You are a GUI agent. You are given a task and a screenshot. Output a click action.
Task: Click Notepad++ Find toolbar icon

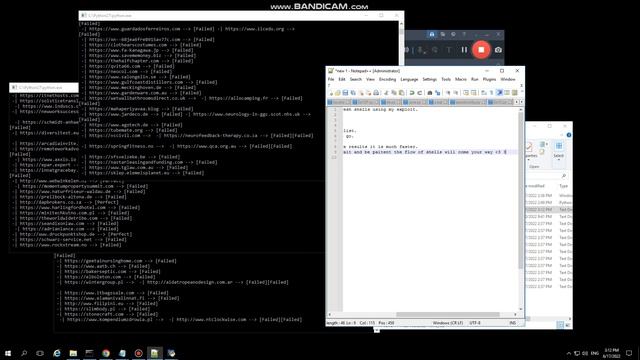[430, 93]
